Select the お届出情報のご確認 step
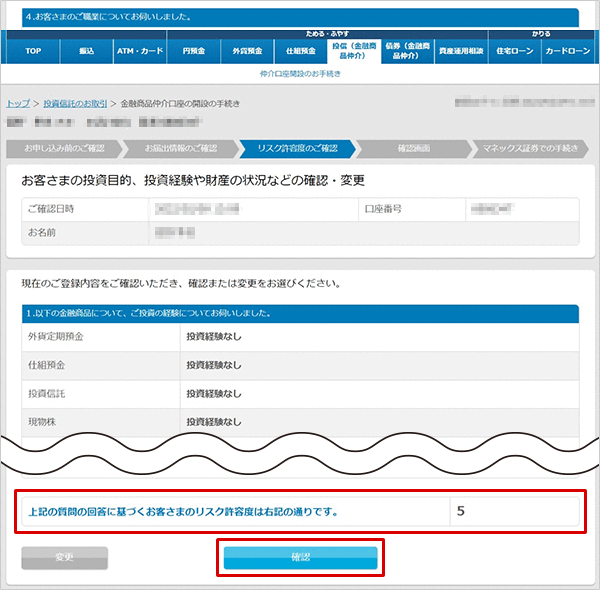This screenshot has width=600, height=590. [180, 149]
